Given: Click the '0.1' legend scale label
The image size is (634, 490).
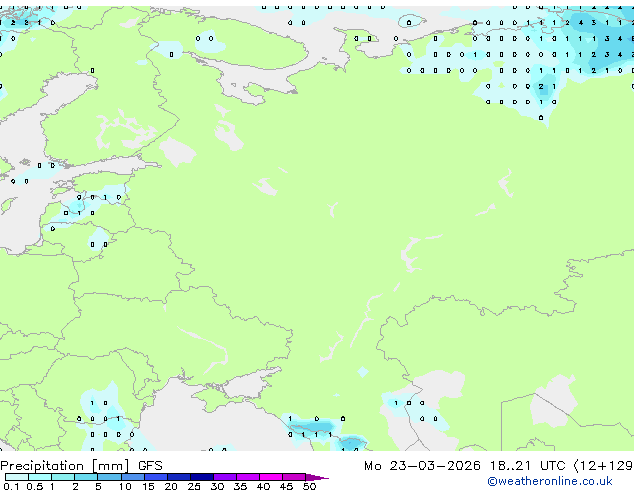Looking at the screenshot, I should (x=11, y=486).
